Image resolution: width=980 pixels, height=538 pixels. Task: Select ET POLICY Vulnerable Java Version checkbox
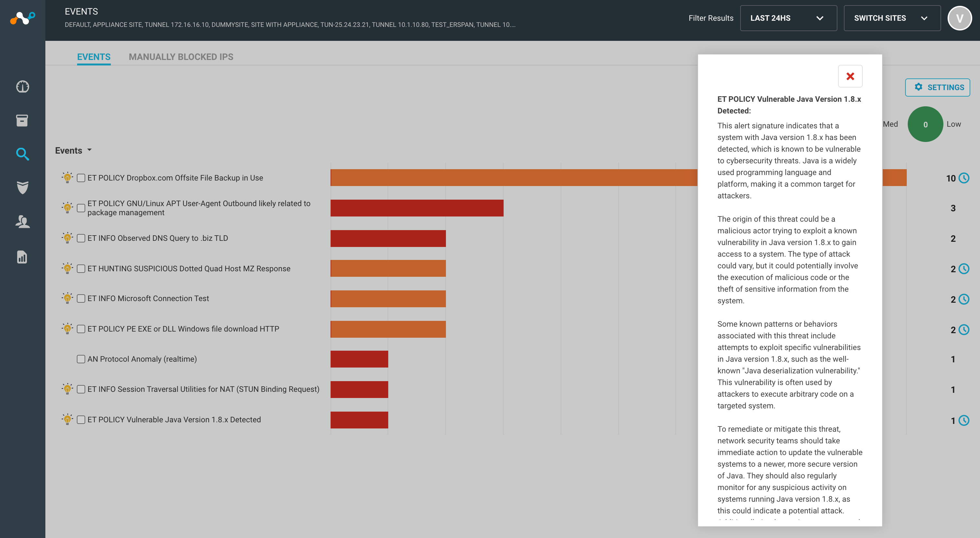81,419
